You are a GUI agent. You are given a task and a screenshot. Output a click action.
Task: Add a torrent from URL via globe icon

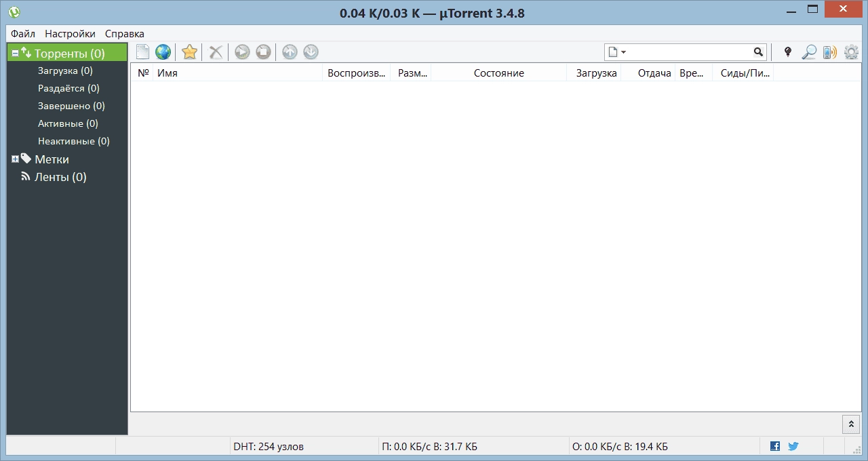coord(163,52)
